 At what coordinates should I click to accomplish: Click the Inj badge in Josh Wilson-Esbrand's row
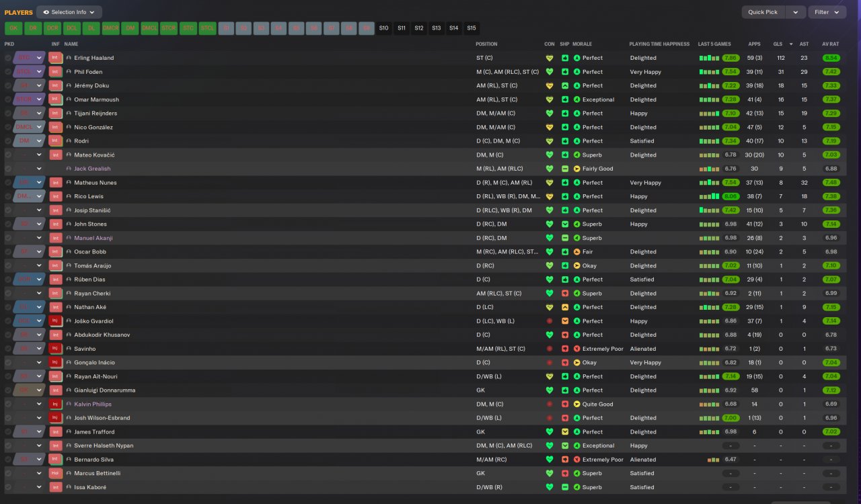pyautogui.click(x=56, y=418)
